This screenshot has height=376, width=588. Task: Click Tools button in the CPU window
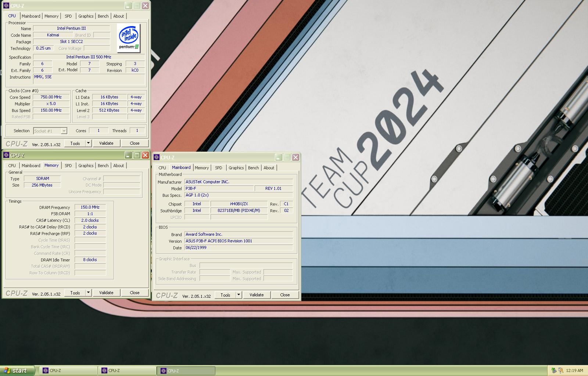point(75,143)
